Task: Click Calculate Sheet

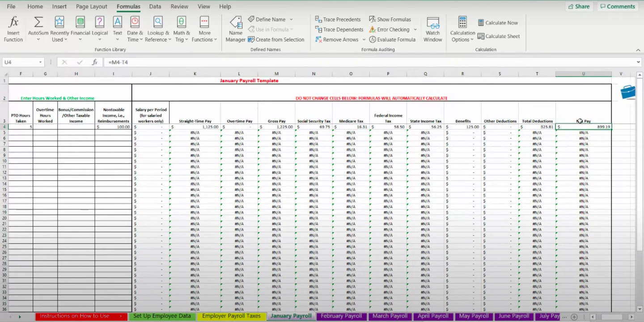Action: (x=499, y=36)
